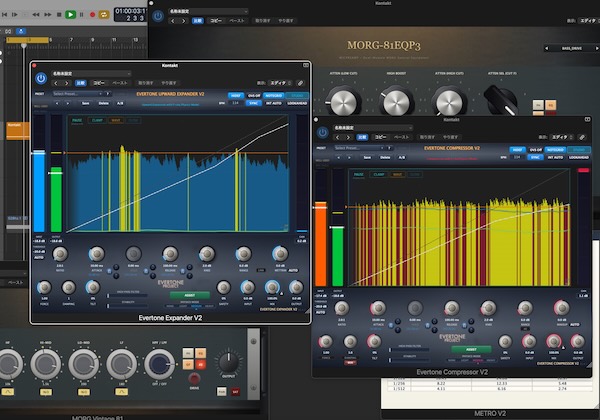Click right arrow beside BASS_DRIVE preset name

pyautogui.click(x=596, y=48)
